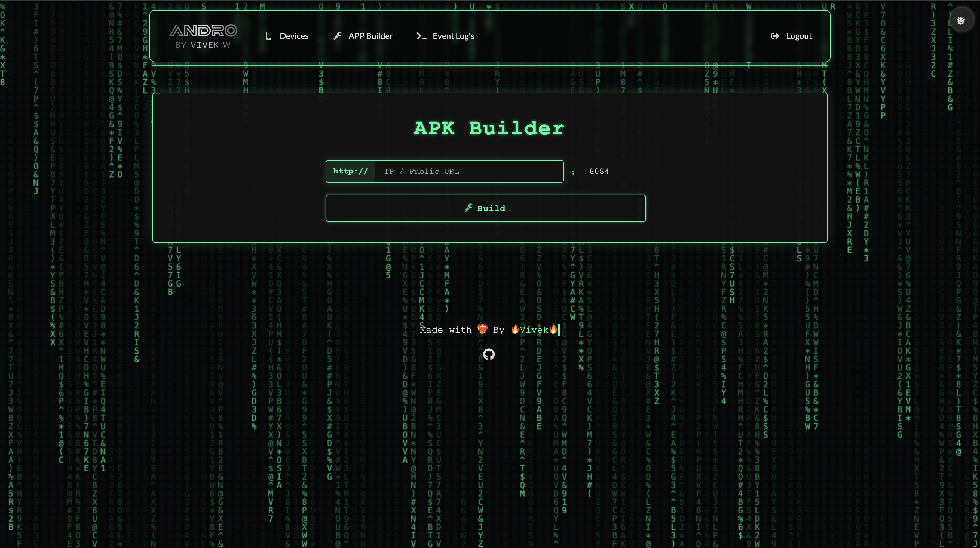This screenshot has width=980, height=548.
Task: Click the terminal icon beside Event Log's
Action: pyautogui.click(x=421, y=36)
